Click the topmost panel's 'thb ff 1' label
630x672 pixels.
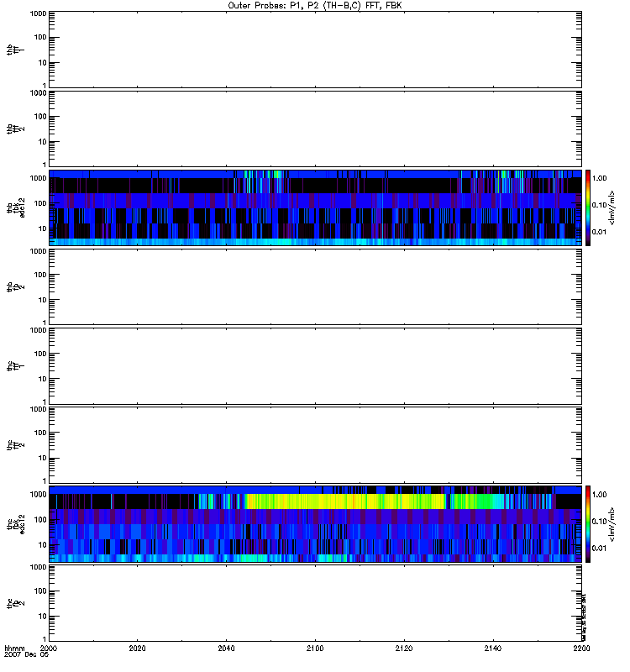tap(16, 50)
